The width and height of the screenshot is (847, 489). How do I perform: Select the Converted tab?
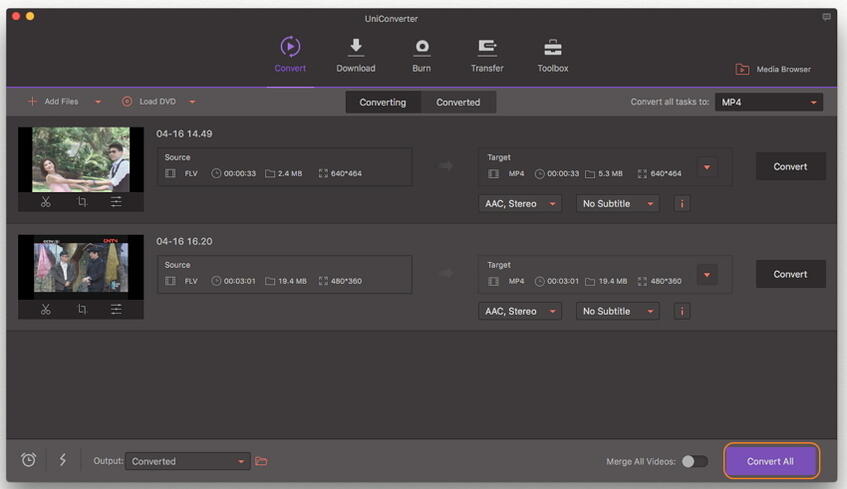point(458,102)
